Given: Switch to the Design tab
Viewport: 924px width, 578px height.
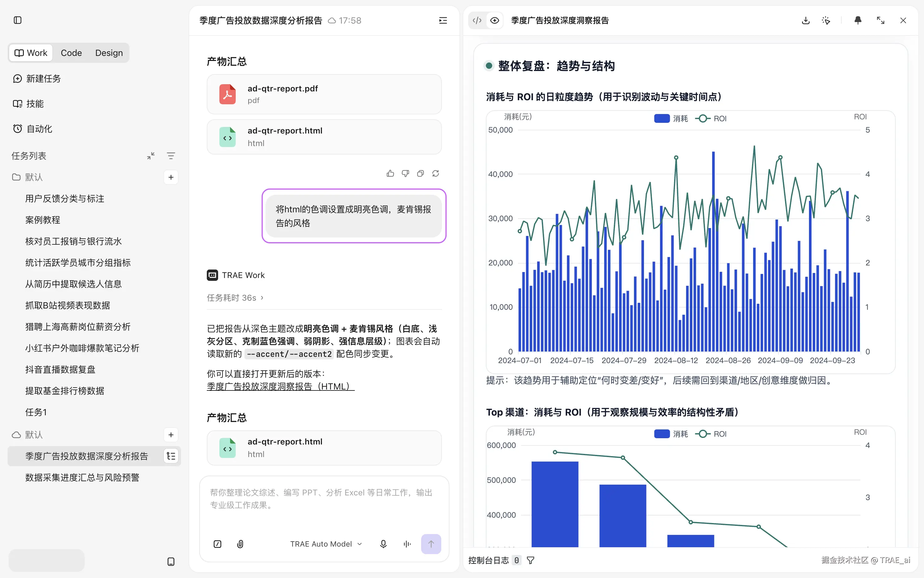Looking at the screenshot, I should (109, 53).
